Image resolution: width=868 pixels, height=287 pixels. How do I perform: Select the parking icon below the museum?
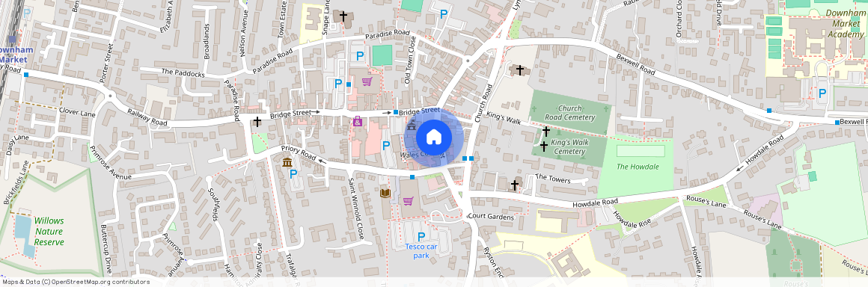(293, 173)
